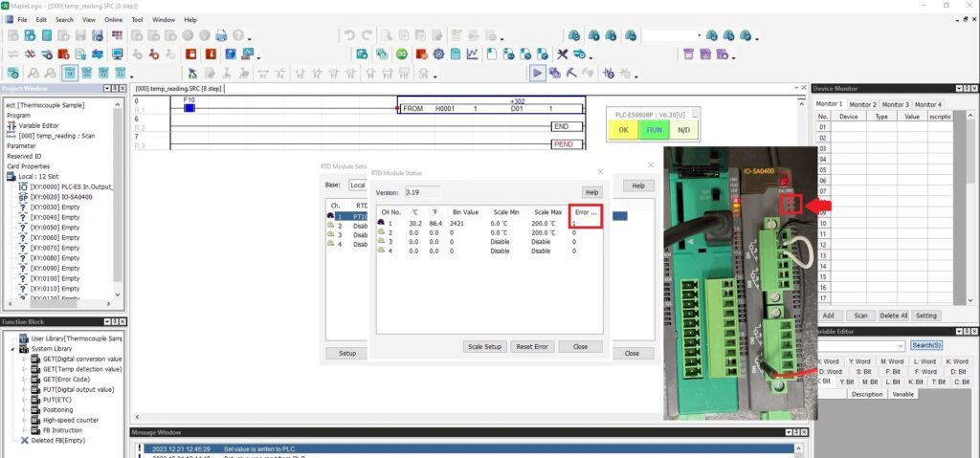Click the MapleLogic app icon in the title bar
This screenshot has height=458, width=980.
[x=5, y=5]
